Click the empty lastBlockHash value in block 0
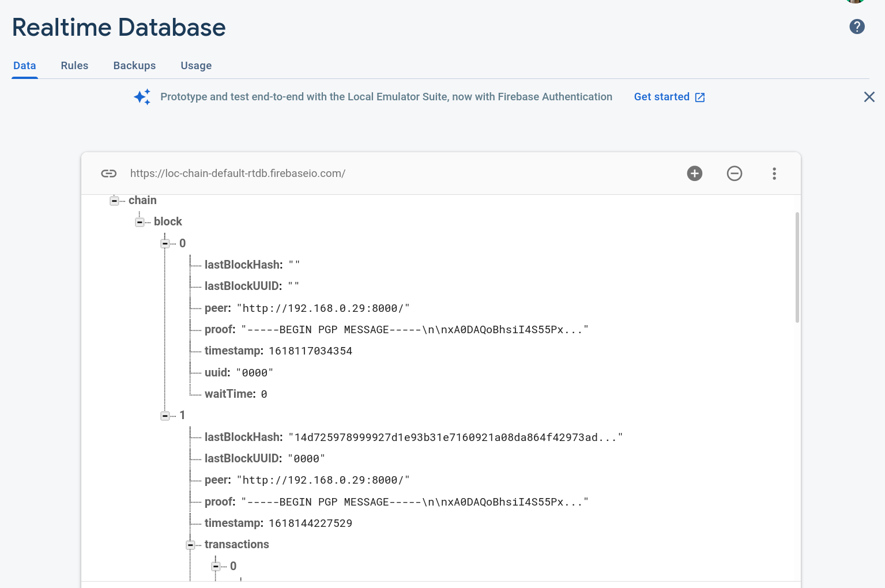Viewport: 885px width, 588px height. 294,265
